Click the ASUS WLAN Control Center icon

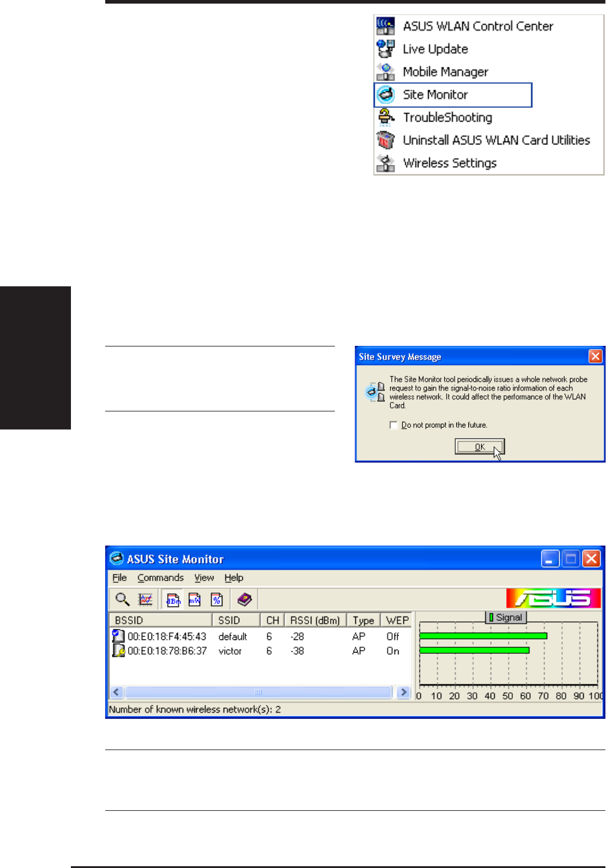(385, 26)
